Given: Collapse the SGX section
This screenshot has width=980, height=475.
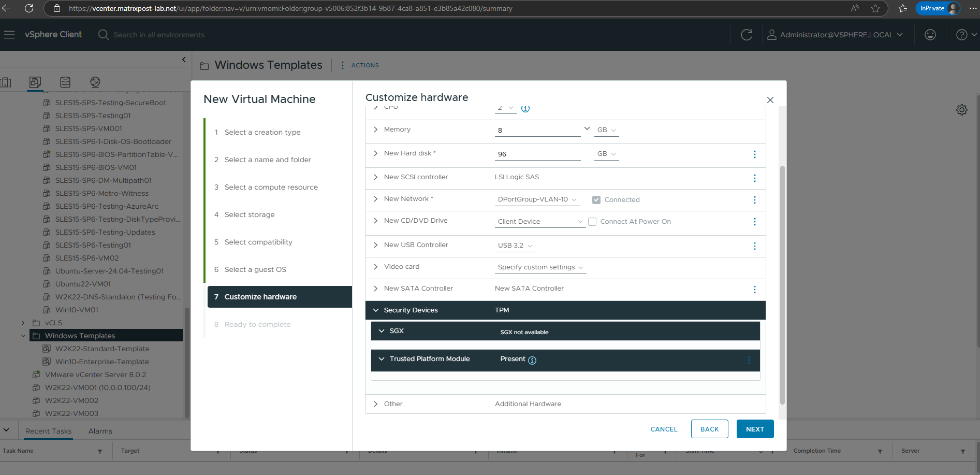Looking at the screenshot, I should pyautogui.click(x=382, y=331).
